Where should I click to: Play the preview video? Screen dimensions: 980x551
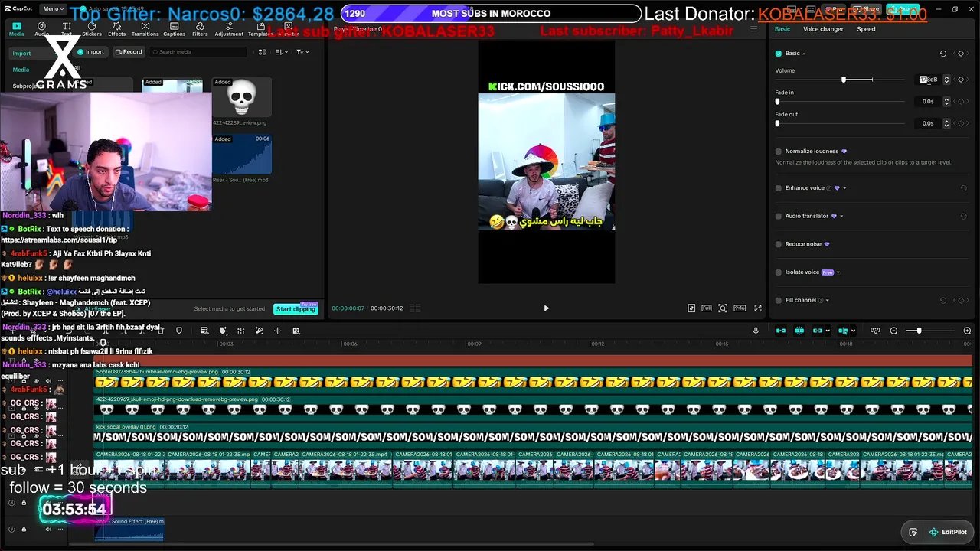pos(546,308)
